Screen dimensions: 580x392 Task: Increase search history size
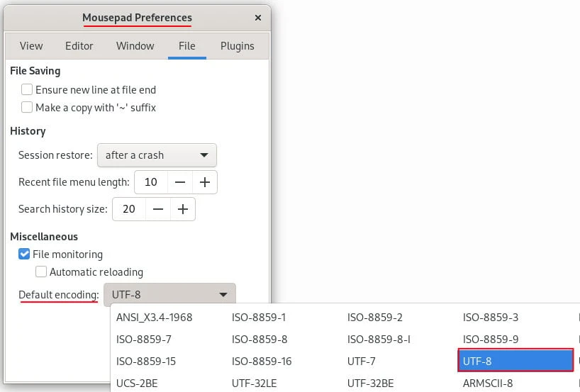183,209
